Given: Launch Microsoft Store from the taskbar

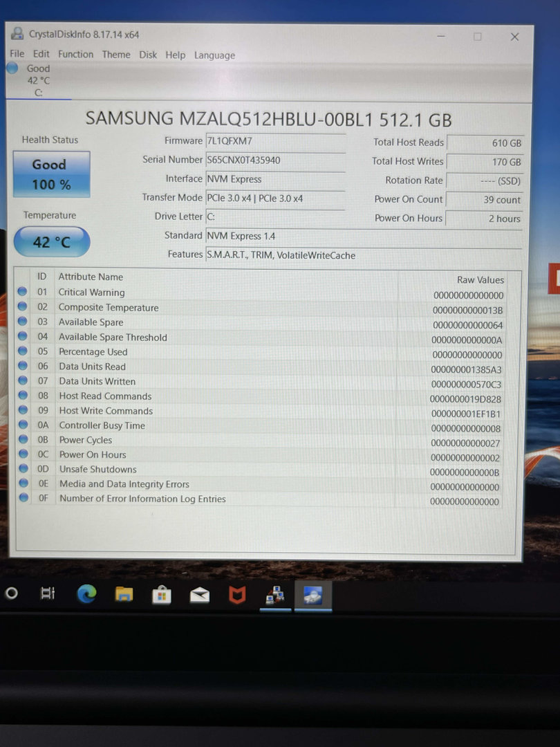Looking at the screenshot, I should [x=162, y=594].
